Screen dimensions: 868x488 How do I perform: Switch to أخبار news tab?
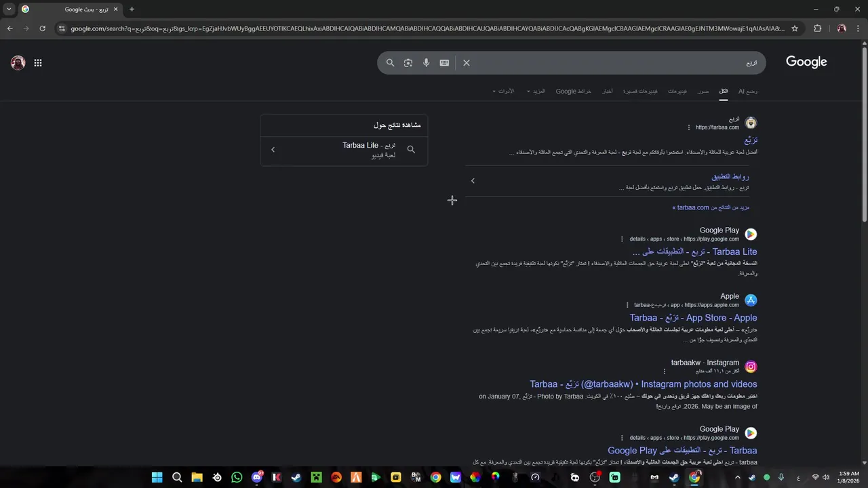click(608, 91)
